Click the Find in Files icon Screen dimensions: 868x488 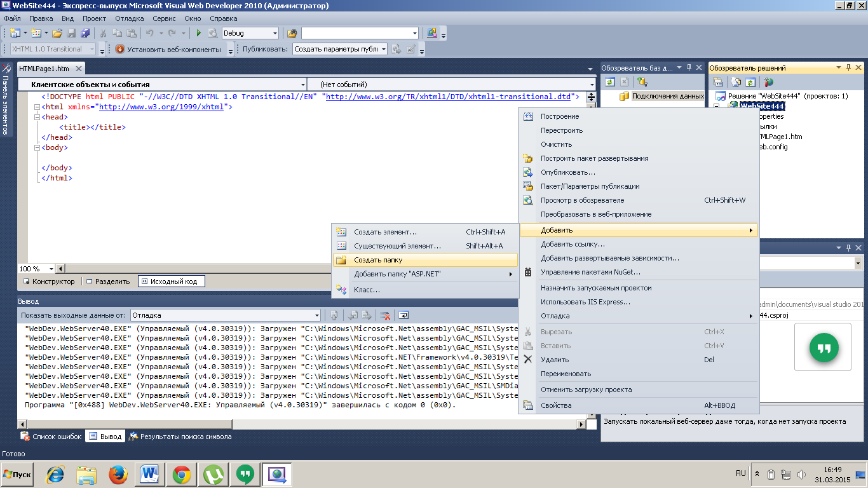(292, 33)
